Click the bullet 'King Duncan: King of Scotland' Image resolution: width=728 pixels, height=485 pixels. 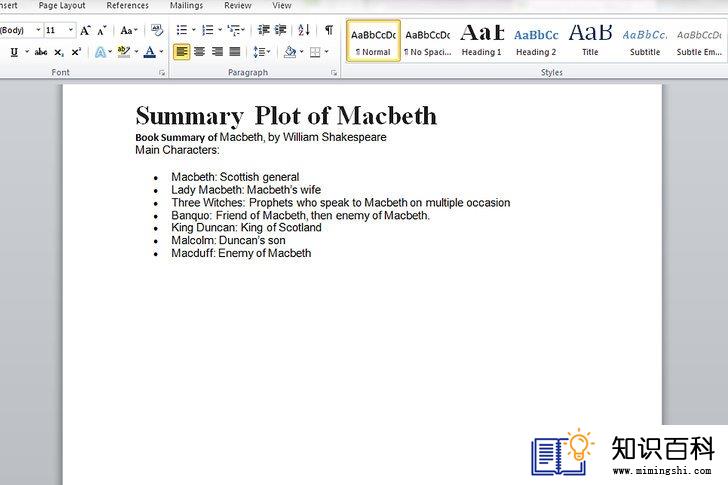(247, 227)
